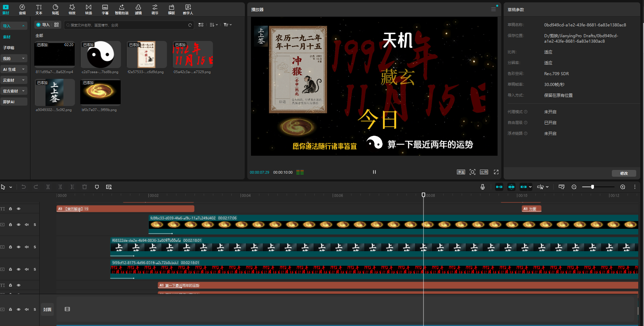The image size is (644, 326).
Task: Lock the topmost text track
Action: pyautogui.click(x=10, y=209)
